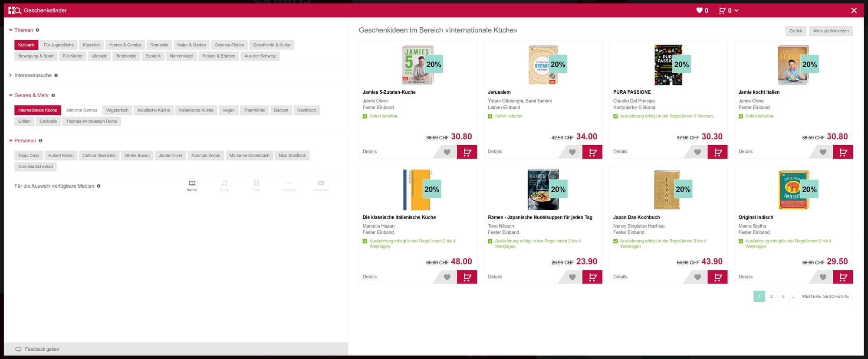Click the Feedback geben link

point(42,349)
